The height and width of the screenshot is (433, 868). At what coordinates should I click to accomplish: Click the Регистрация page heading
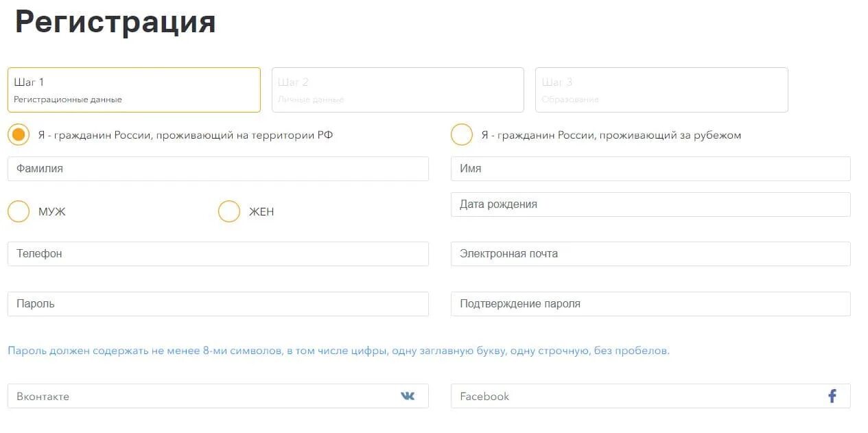115,22
